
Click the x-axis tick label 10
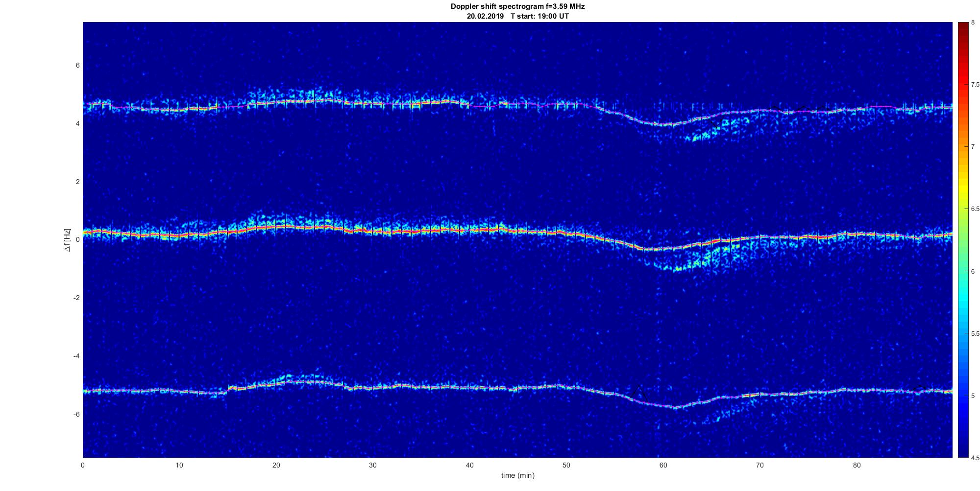[x=179, y=466]
